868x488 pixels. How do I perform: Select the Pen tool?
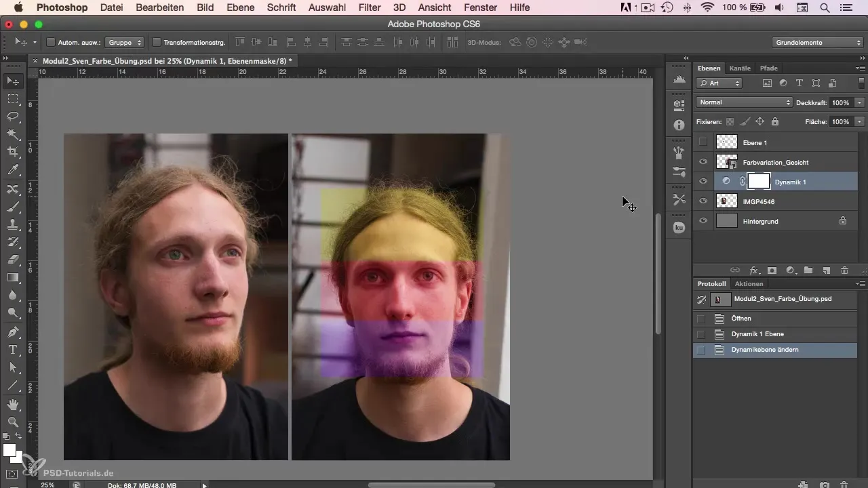coord(13,332)
